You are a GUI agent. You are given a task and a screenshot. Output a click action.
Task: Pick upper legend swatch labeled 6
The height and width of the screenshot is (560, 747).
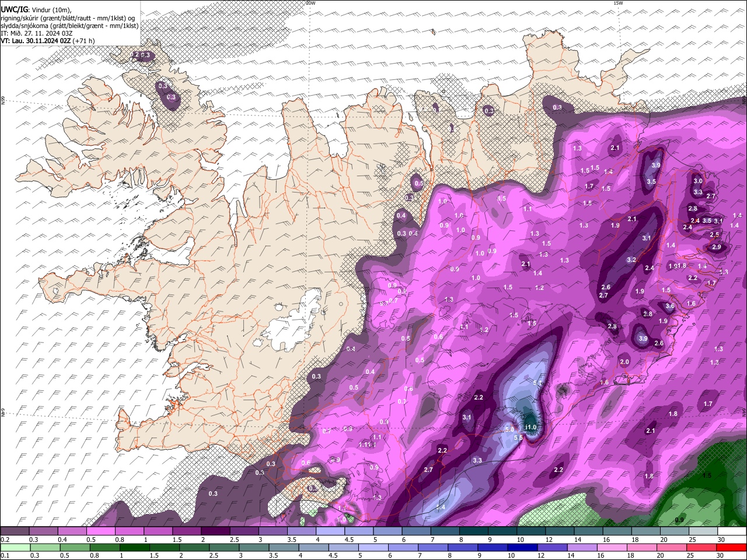[416, 531]
